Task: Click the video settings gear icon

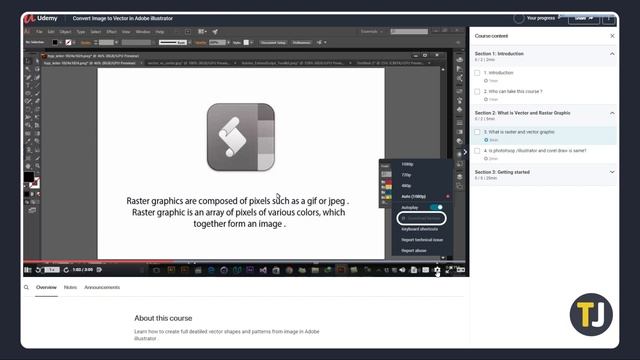Action: tap(437, 270)
